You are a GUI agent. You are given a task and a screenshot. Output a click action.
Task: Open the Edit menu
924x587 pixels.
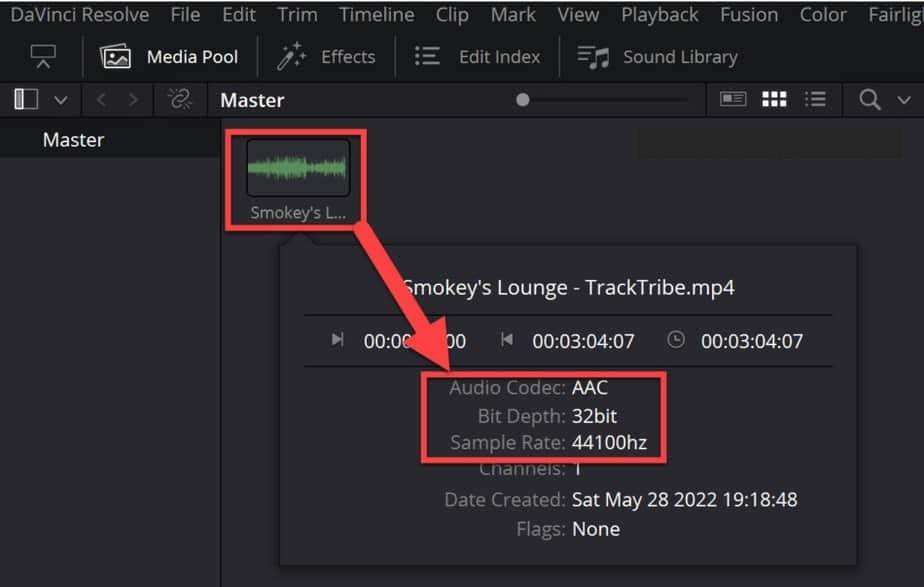(x=239, y=15)
